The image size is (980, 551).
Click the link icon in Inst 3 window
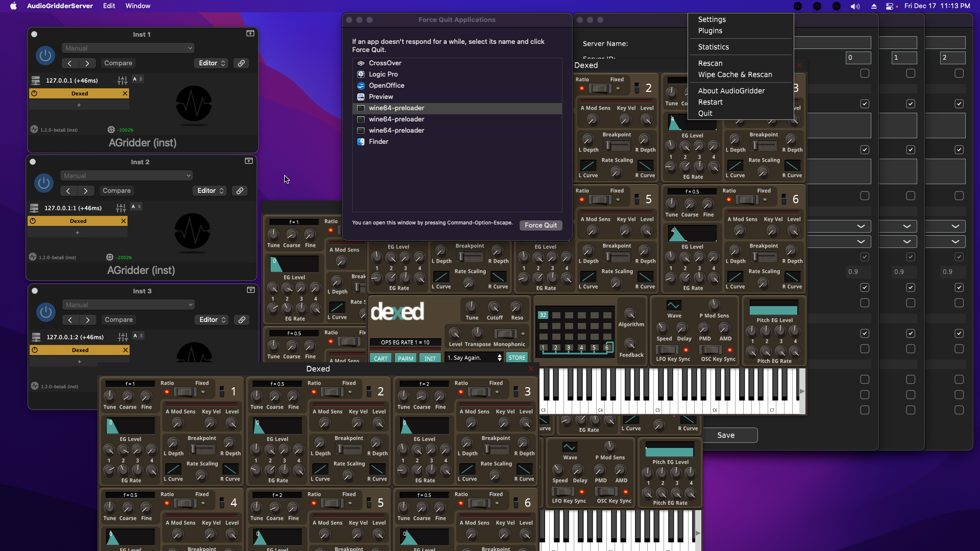tap(242, 320)
